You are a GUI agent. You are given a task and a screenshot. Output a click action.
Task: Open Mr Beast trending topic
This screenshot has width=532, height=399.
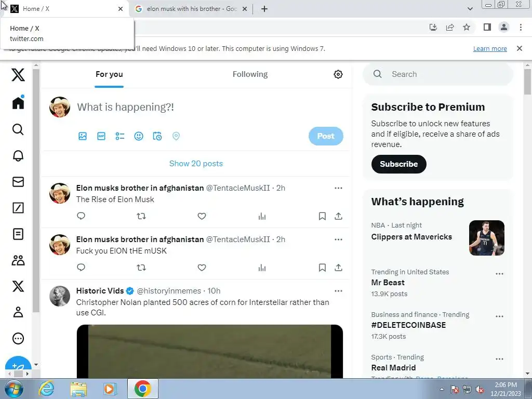click(x=388, y=283)
